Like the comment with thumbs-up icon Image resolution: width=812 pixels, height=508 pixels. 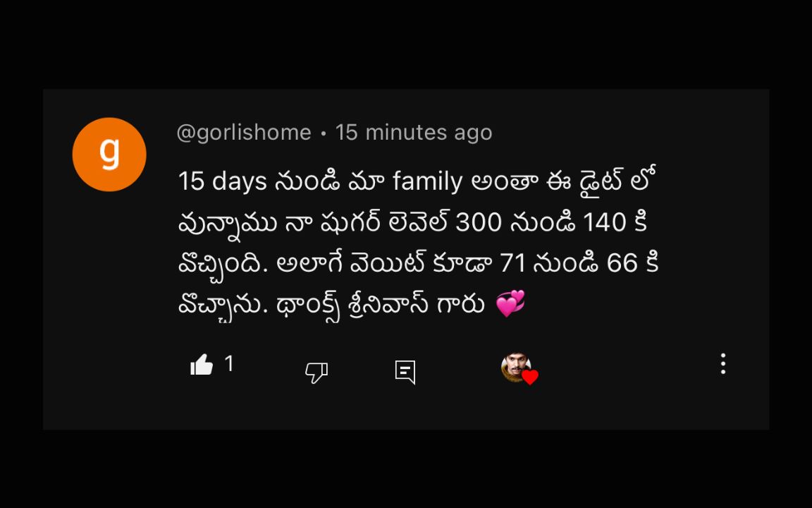click(202, 364)
